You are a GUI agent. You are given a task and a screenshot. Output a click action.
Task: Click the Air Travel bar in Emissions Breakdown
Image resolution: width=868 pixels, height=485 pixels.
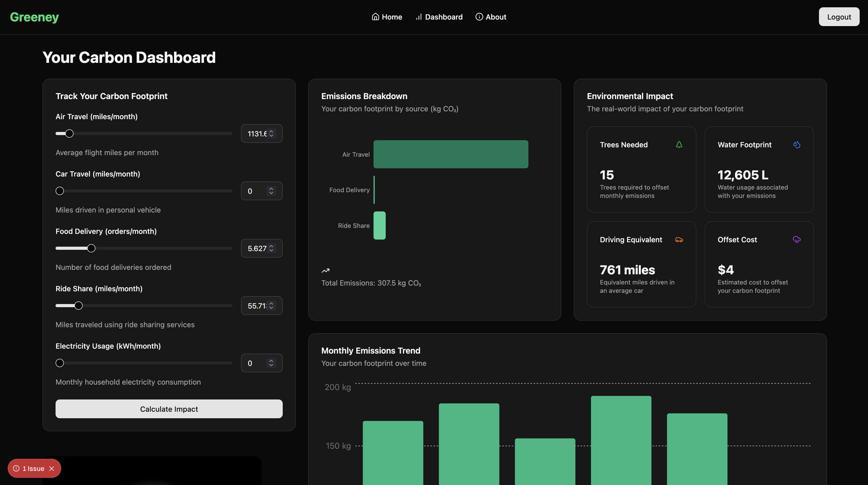pos(450,154)
